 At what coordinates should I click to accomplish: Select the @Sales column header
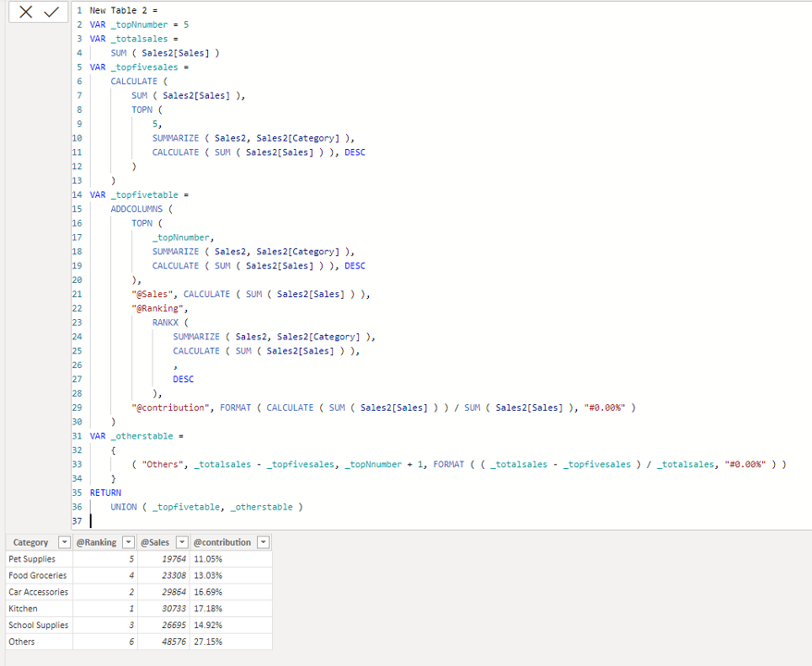[154, 542]
